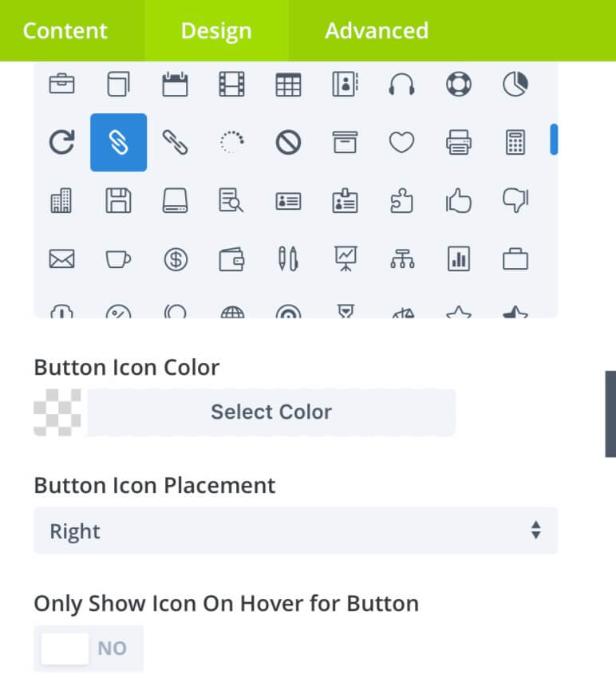Click the icon list blue scrollbar

point(554,140)
